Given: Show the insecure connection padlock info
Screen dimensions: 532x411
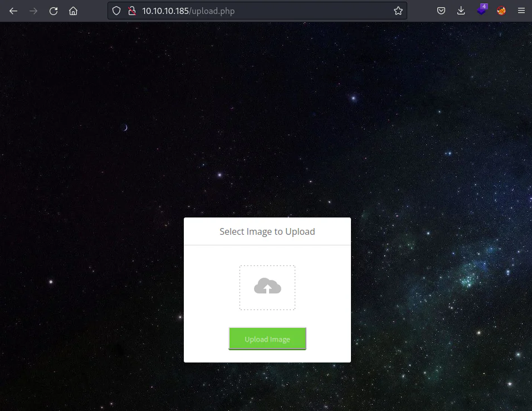Looking at the screenshot, I should [132, 11].
